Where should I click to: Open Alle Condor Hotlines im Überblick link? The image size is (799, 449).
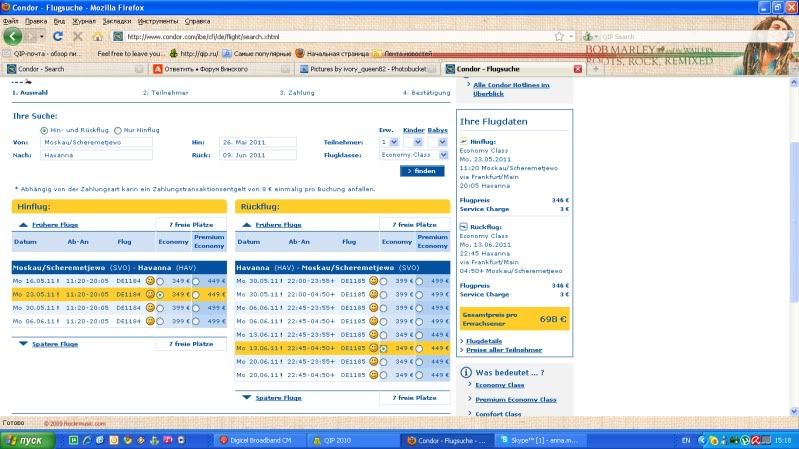coord(511,89)
